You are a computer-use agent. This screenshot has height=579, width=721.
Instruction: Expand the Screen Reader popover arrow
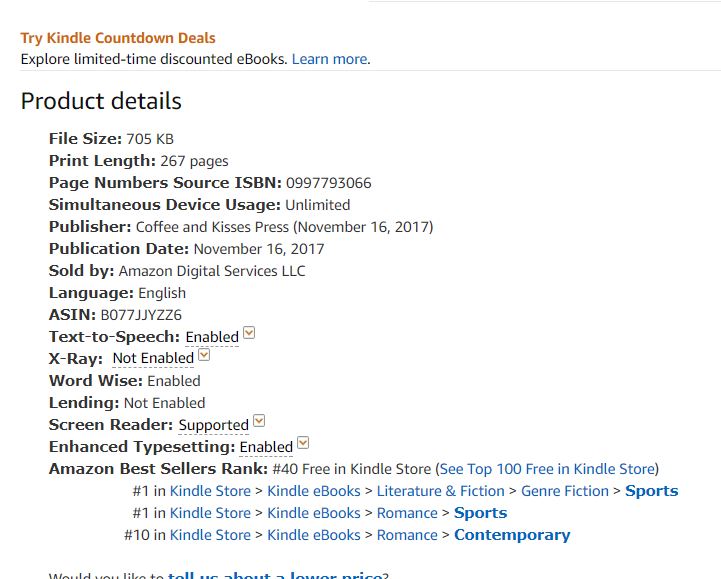click(x=259, y=421)
